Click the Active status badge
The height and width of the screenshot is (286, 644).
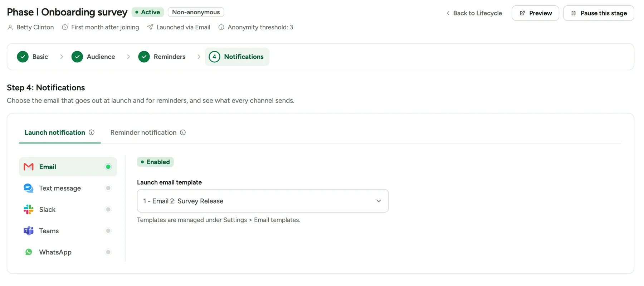tap(147, 12)
